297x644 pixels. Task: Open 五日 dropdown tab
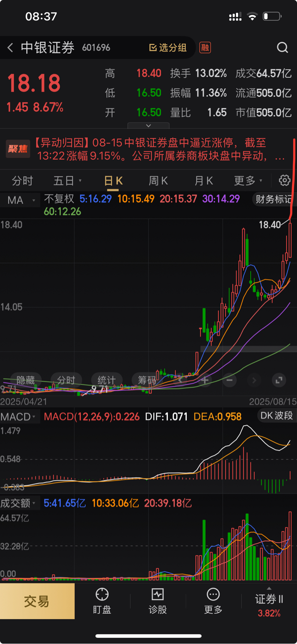(67, 181)
